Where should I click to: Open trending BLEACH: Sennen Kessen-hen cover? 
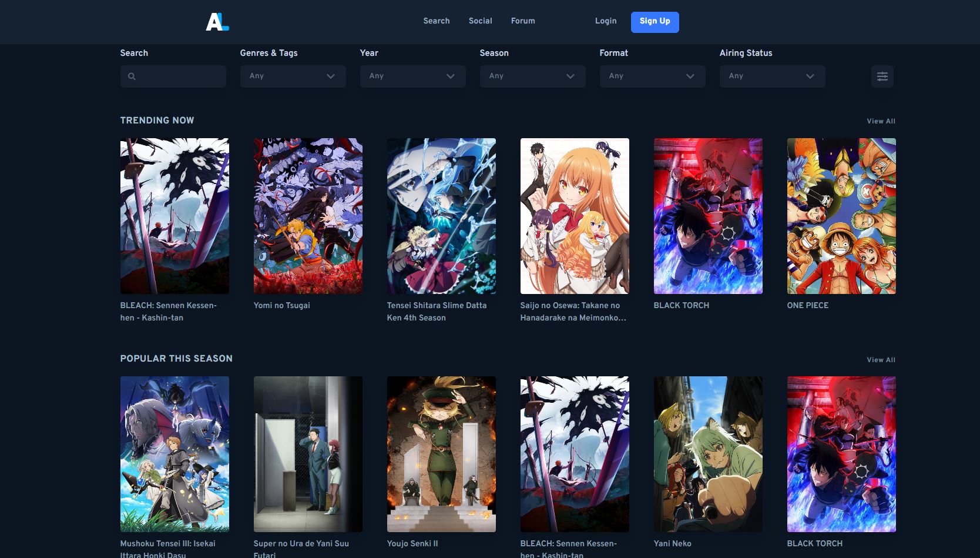point(174,216)
